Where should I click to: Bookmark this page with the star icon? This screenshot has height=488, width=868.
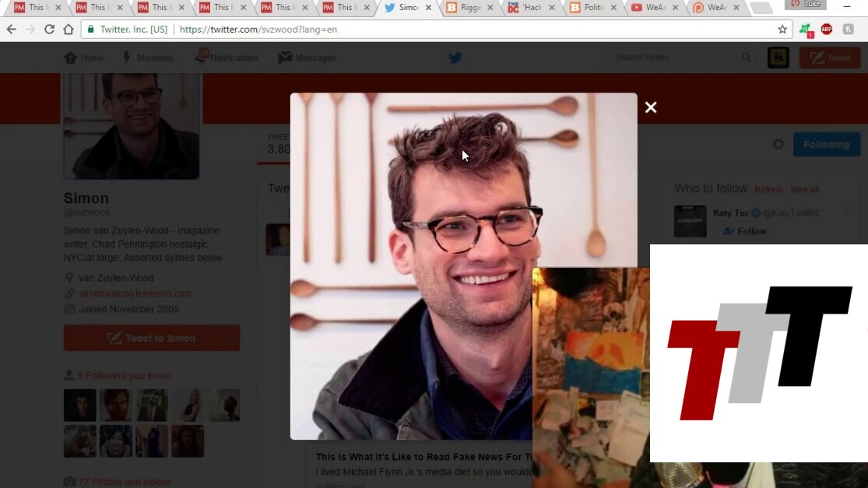782,30
